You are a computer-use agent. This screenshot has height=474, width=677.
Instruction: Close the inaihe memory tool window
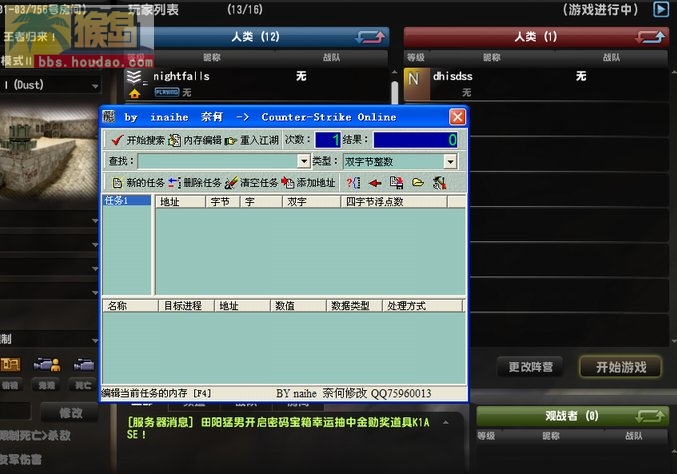point(457,117)
